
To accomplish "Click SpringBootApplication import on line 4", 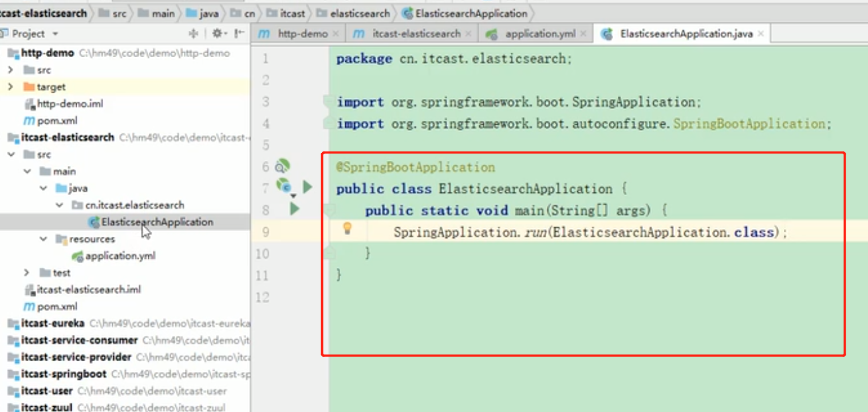I will pyautogui.click(x=749, y=124).
